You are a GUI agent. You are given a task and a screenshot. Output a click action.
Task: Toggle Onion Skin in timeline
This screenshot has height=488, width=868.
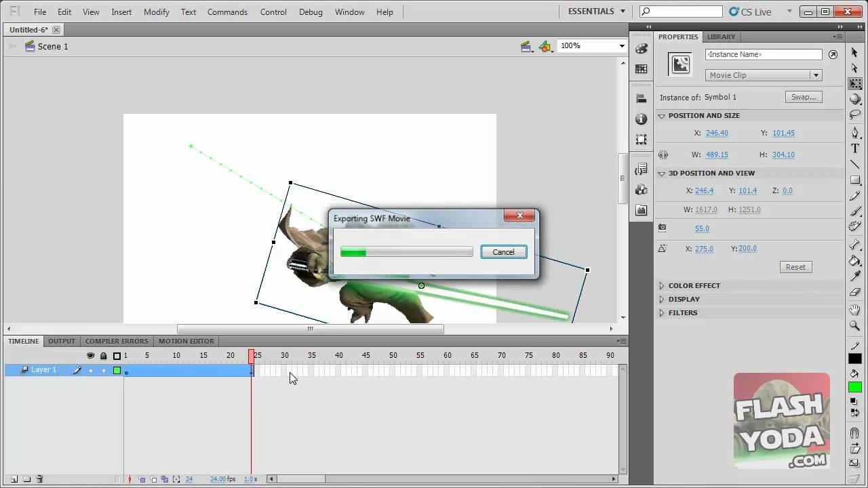point(142,479)
